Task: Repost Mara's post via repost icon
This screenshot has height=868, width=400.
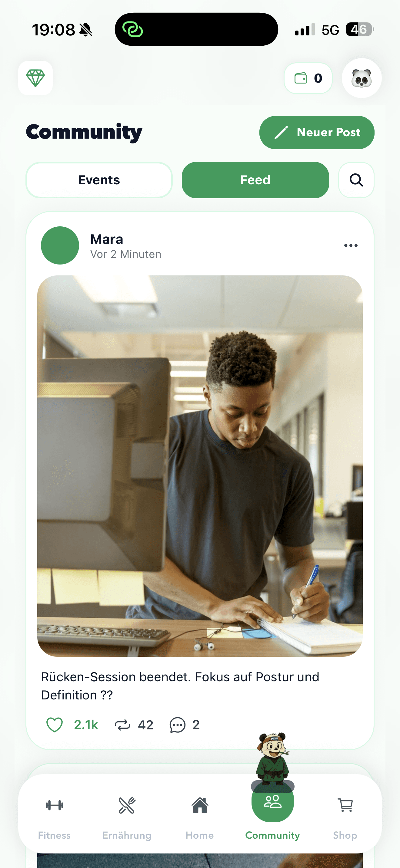Action: pyautogui.click(x=122, y=725)
